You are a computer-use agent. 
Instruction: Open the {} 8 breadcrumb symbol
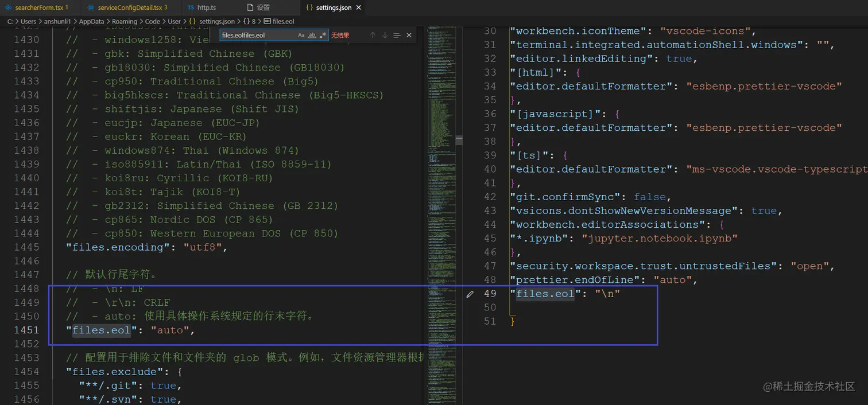[x=249, y=21]
